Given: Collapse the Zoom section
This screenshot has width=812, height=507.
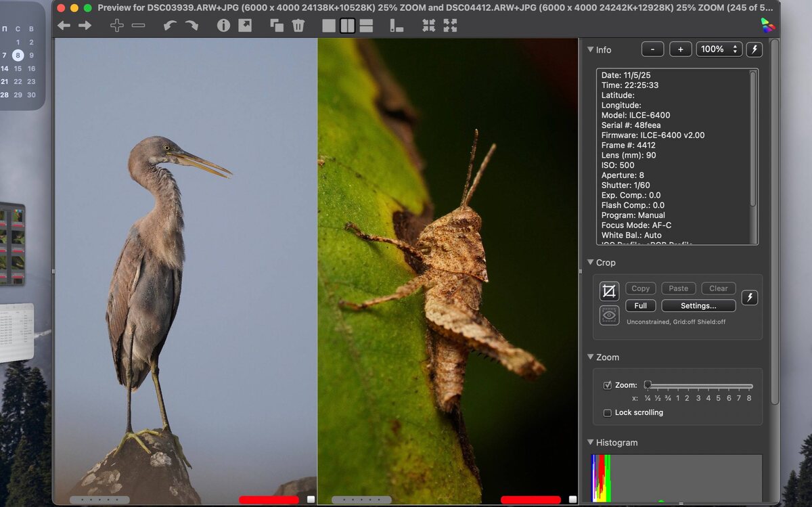Looking at the screenshot, I should tap(590, 357).
